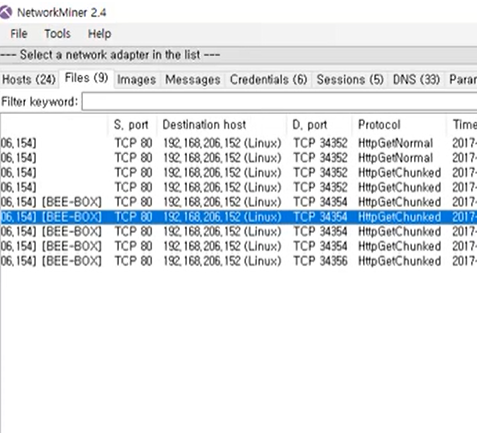Switch to the Hosts (24) tab
477x433 pixels.
(x=29, y=80)
